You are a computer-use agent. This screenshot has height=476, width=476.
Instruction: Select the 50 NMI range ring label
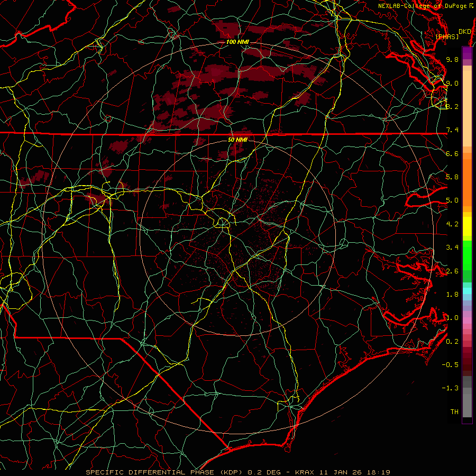point(237,140)
